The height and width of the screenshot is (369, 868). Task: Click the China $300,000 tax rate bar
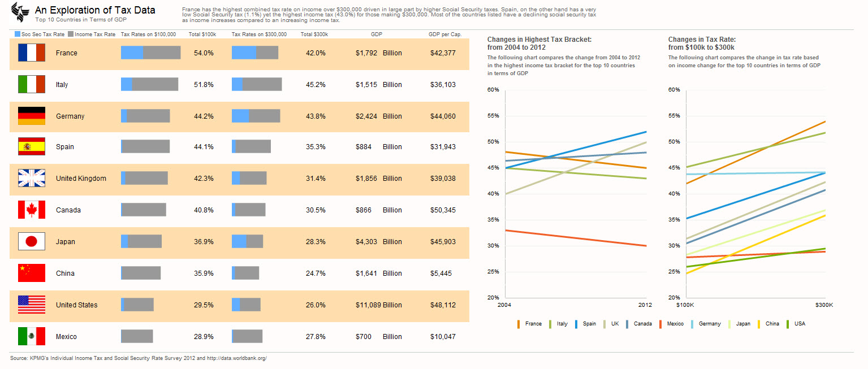(245, 273)
